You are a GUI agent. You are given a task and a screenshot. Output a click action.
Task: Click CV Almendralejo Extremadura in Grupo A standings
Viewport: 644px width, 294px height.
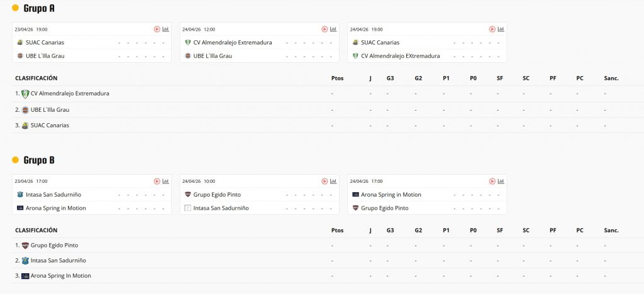70,94
